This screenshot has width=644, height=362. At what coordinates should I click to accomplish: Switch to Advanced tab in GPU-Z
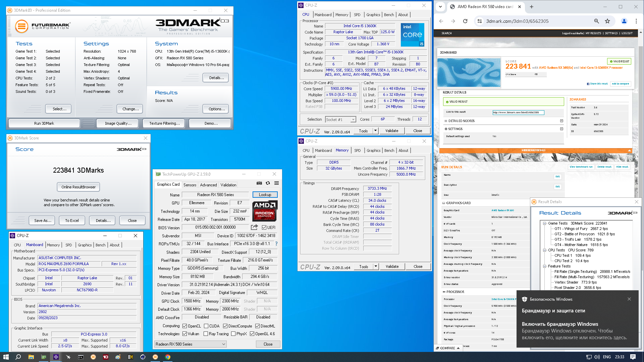tap(208, 185)
